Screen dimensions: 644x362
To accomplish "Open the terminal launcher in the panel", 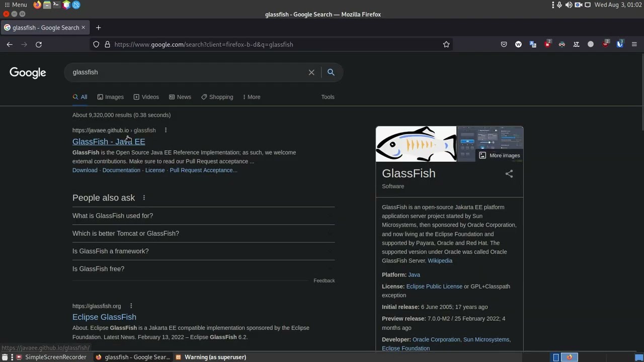I will pyautogui.click(x=56, y=5).
